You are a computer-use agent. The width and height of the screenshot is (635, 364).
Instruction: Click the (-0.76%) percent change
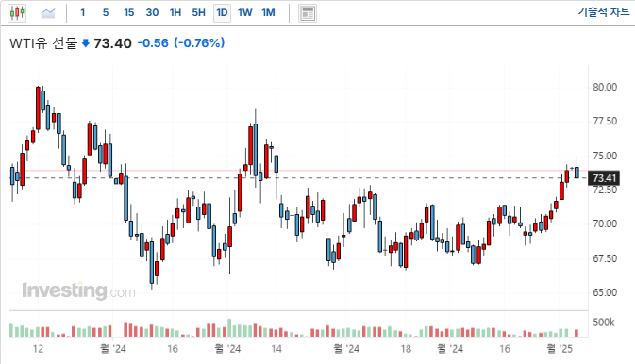tap(199, 43)
